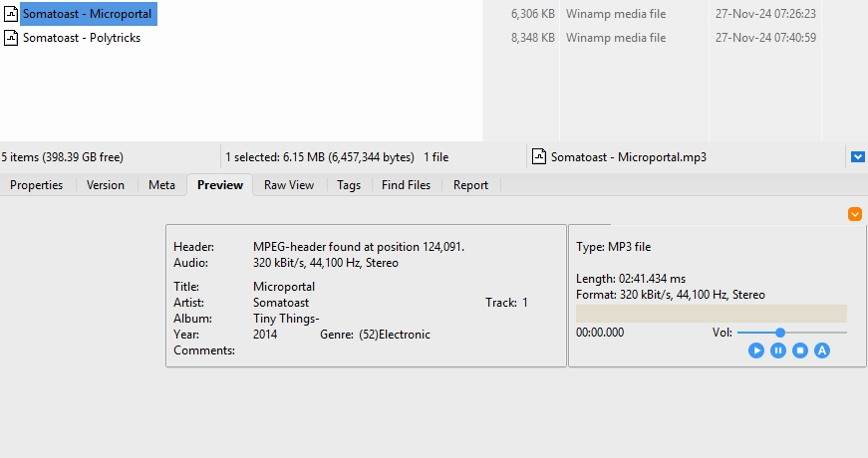Screen dimensions: 868x458
Task: Expand the orange chevron preview options
Action: click(854, 214)
